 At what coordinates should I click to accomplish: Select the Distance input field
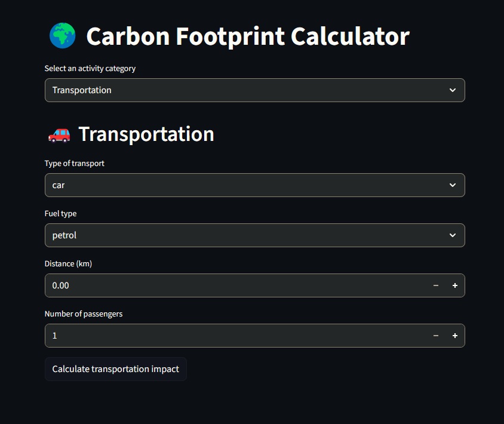click(209, 285)
